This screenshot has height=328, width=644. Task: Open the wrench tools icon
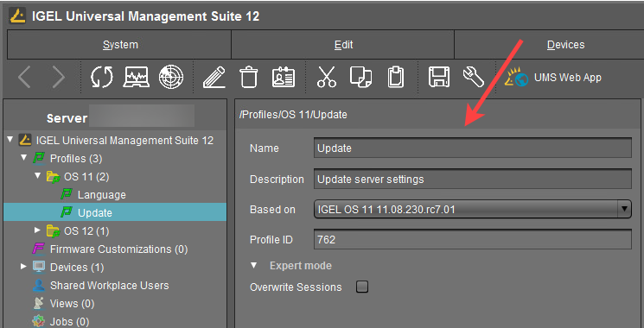[x=473, y=77]
